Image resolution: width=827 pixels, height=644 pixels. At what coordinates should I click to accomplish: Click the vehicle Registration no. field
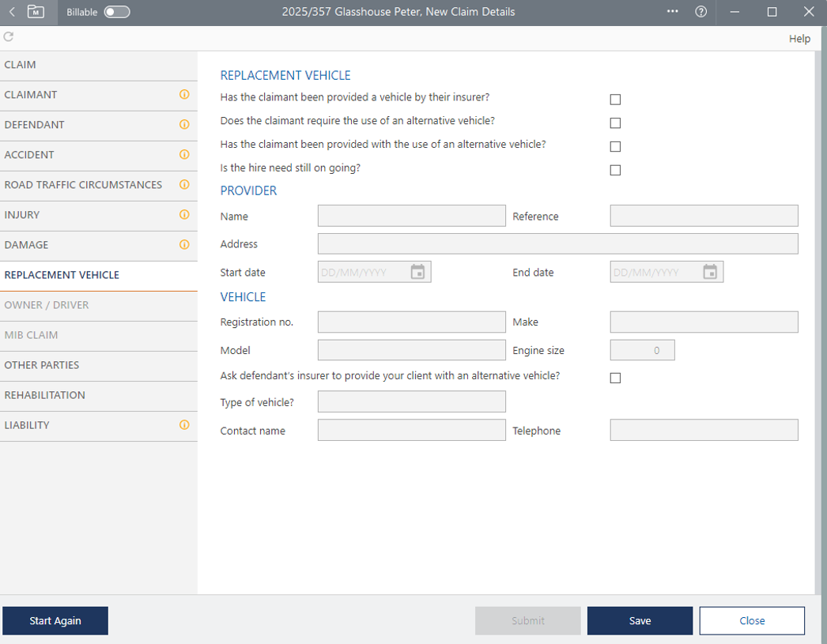(411, 322)
